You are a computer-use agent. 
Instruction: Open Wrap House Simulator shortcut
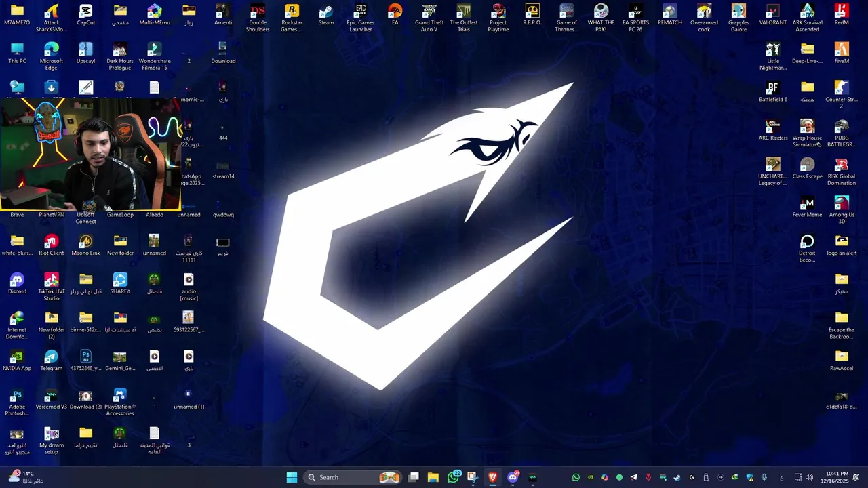[x=807, y=133]
